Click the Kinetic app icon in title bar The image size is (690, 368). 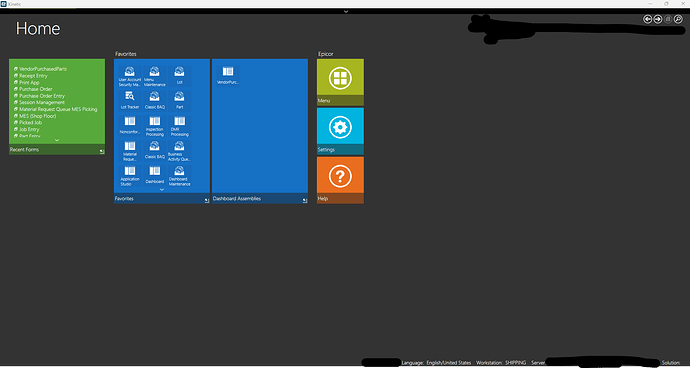(x=4, y=4)
